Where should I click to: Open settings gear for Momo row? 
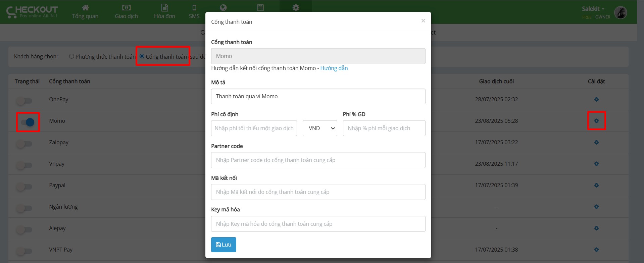[596, 121]
